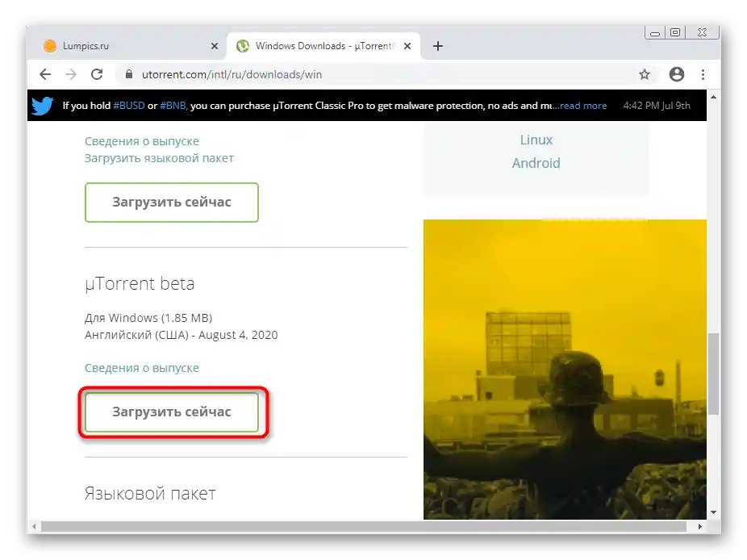747x560 pixels.
Task: Click the upper Загрузить сейчас button
Action: coord(172,202)
